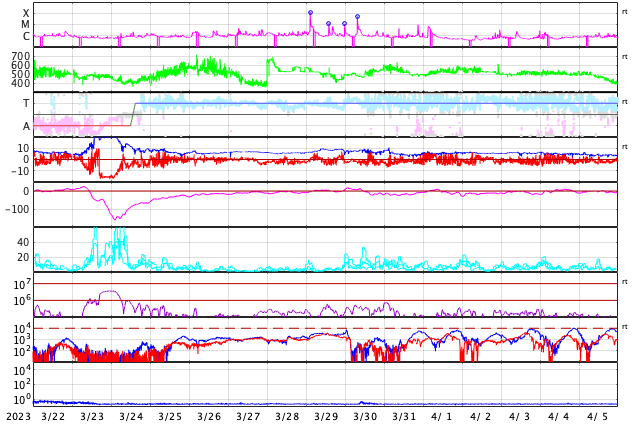Click the '10' magnetic field tick label

pyautogui.click(x=23, y=148)
